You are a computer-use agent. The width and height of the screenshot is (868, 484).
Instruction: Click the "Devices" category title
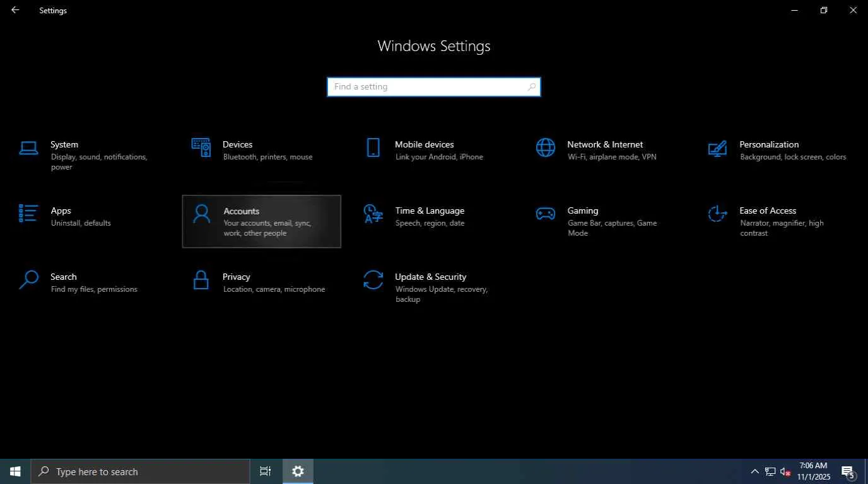[x=237, y=145]
